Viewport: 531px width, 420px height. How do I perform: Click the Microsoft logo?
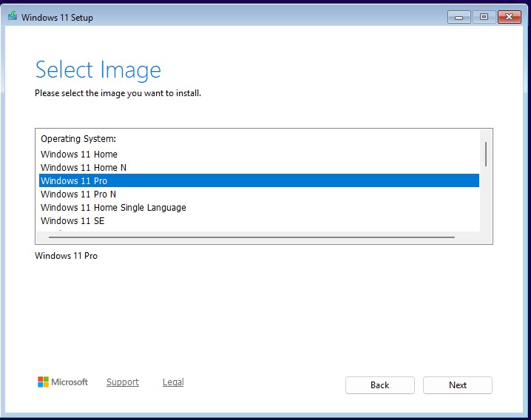coord(63,382)
